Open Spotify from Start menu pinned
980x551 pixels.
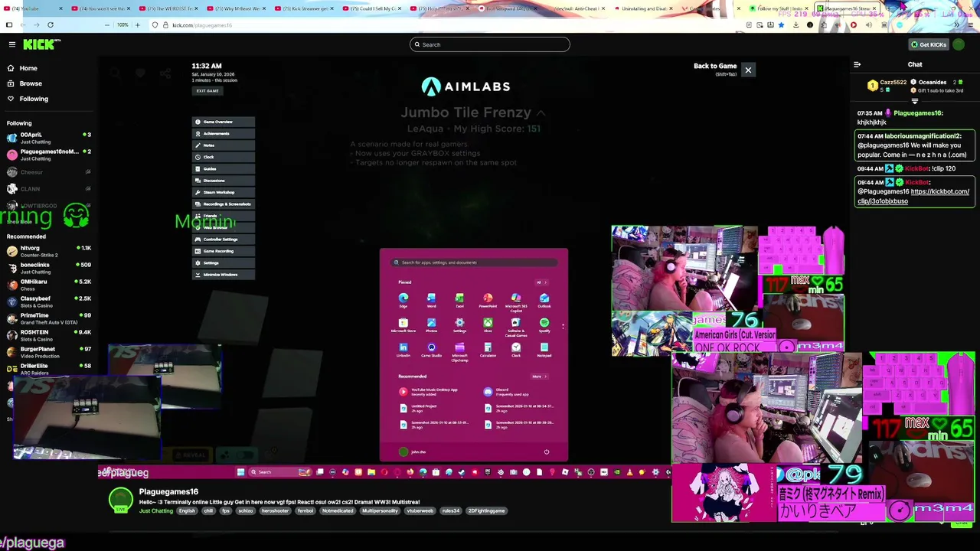pyautogui.click(x=544, y=325)
